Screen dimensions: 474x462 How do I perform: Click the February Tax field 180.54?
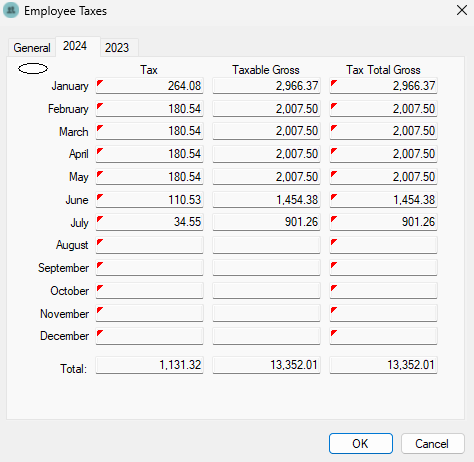click(149, 108)
